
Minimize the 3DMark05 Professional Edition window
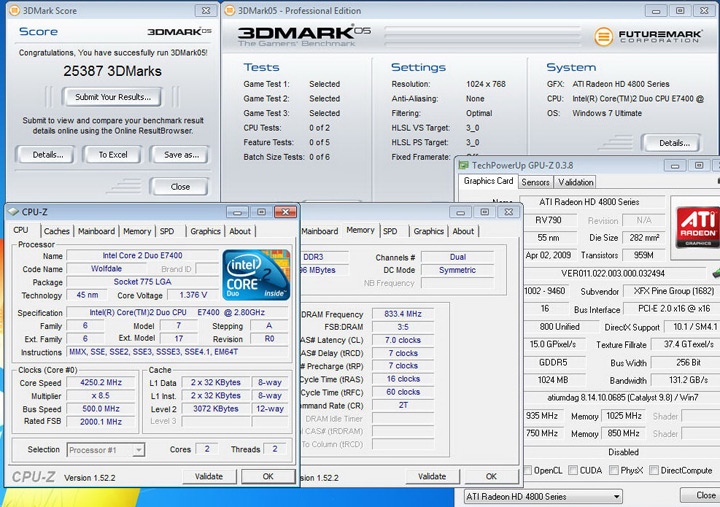(656, 11)
